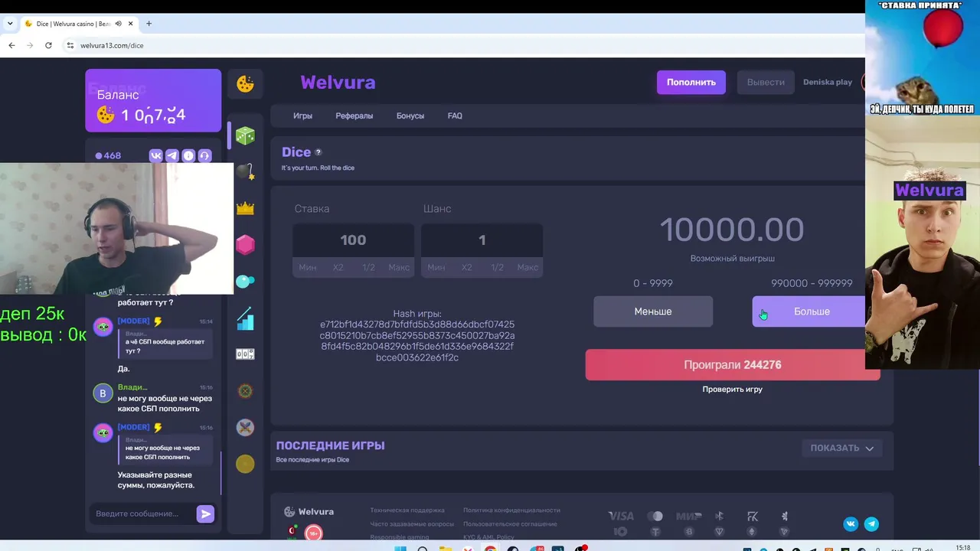The image size is (980, 551).
Task: Click the Вывести withdraw button
Action: tap(766, 82)
